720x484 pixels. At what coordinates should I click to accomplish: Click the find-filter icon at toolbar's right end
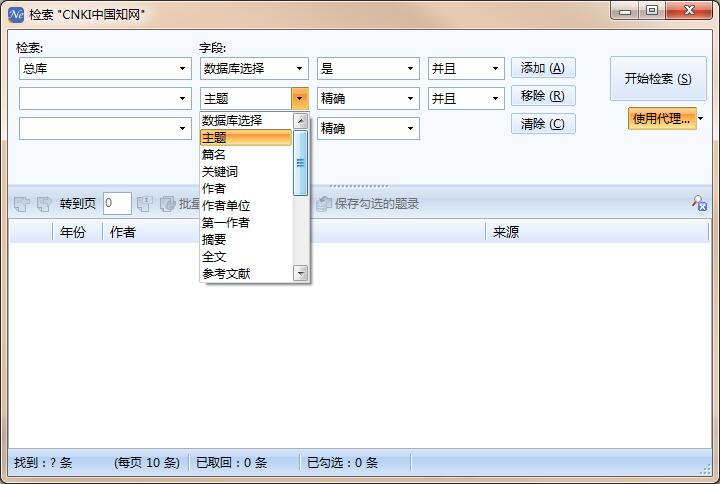click(x=699, y=203)
